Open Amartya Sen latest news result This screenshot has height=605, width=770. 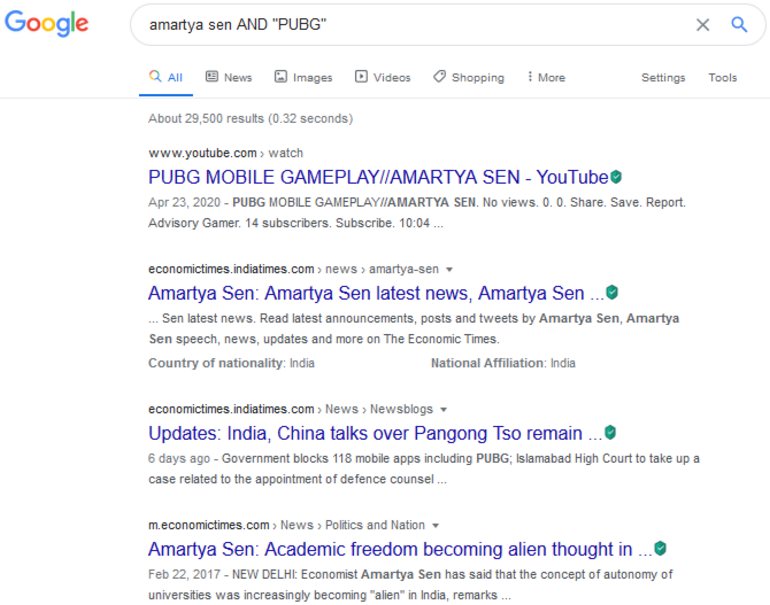pos(376,293)
